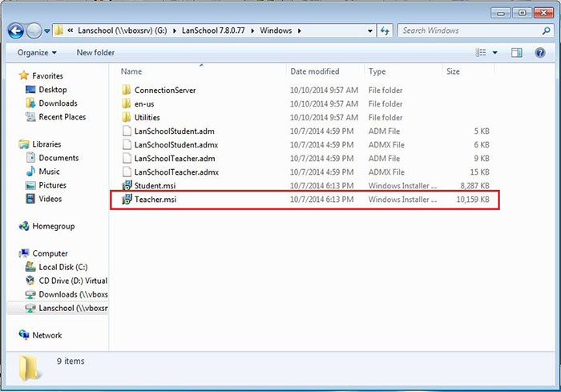This screenshot has width=561, height=392.
Task: Open the recent pages dropdown arrow
Action: pos(46,31)
